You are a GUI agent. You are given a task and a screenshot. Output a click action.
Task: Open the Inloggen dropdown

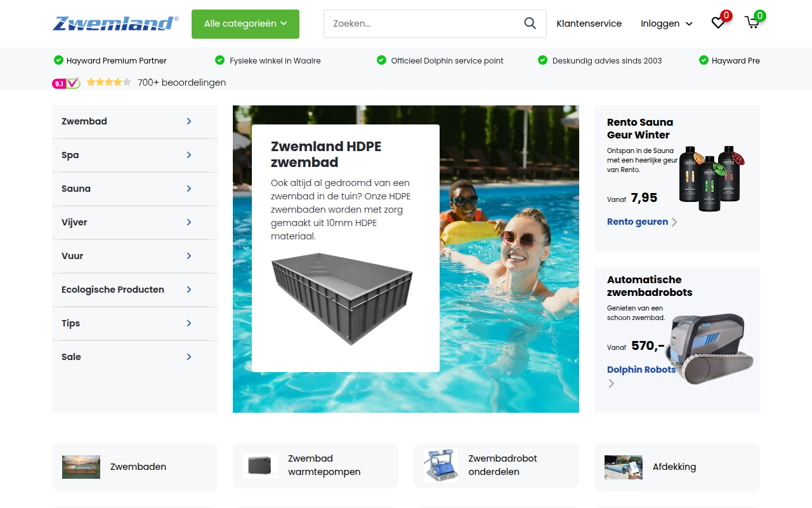point(667,23)
